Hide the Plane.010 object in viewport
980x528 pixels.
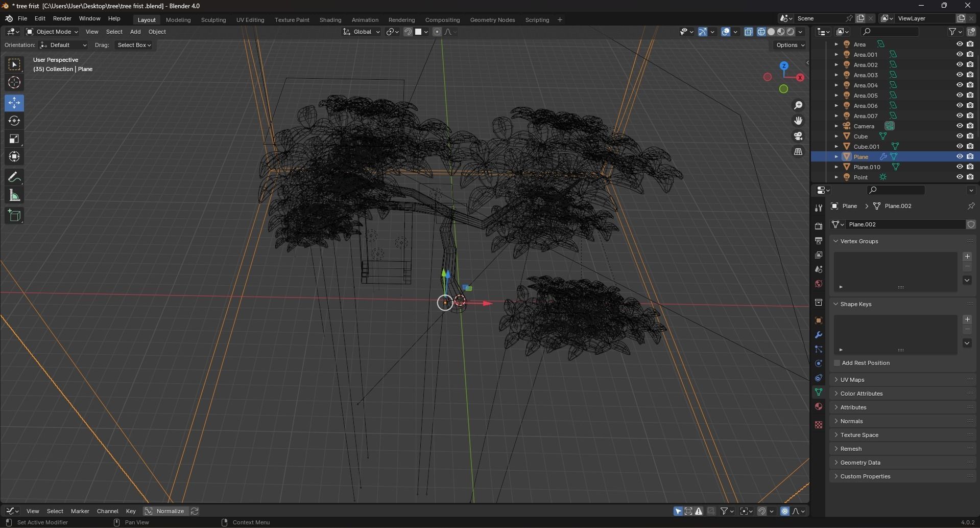coord(960,167)
